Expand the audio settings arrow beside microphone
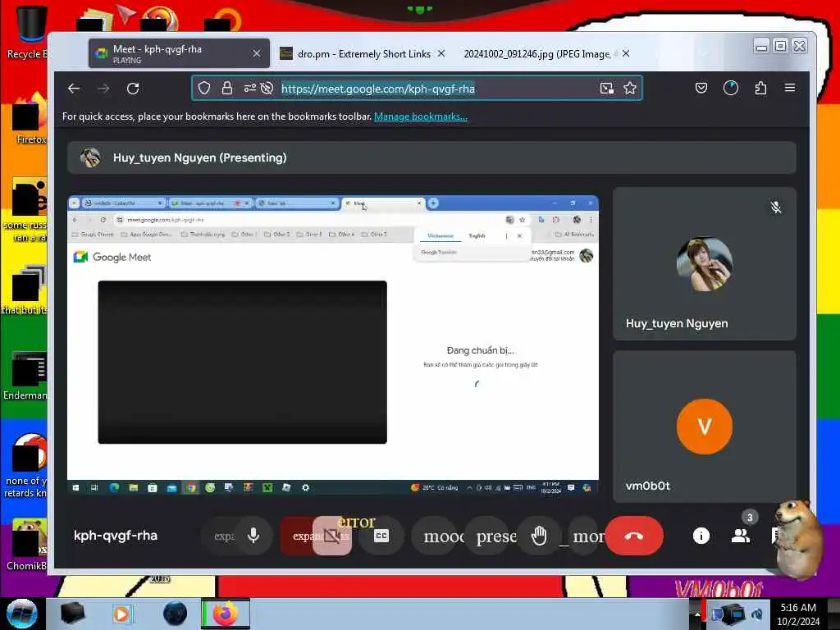The image size is (840, 630). [x=221, y=536]
